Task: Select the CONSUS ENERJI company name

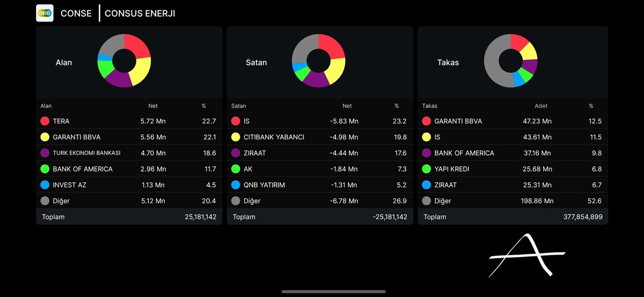Action: point(140,13)
